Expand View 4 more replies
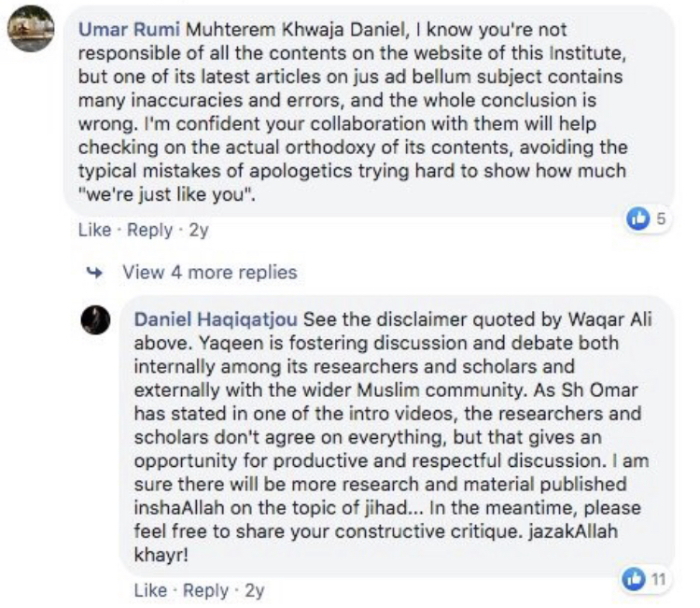Viewport: 700px width, 608px height. pos(210,273)
